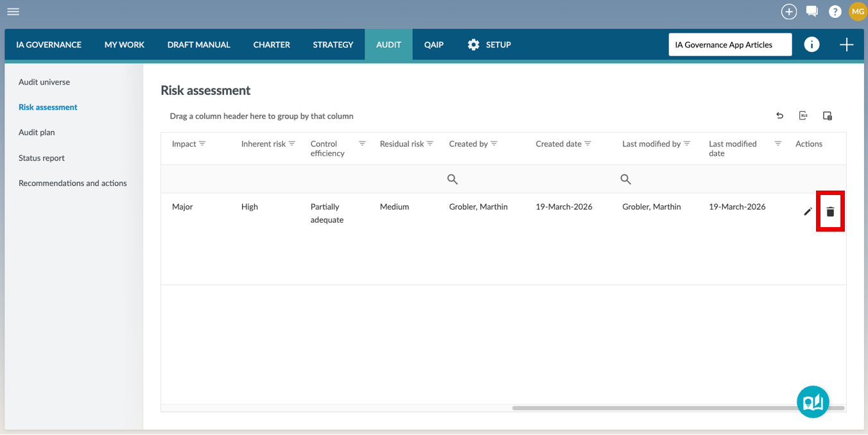The image size is (868, 435).
Task: Open Audit universe in the sidebar
Action: coord(44,82)
